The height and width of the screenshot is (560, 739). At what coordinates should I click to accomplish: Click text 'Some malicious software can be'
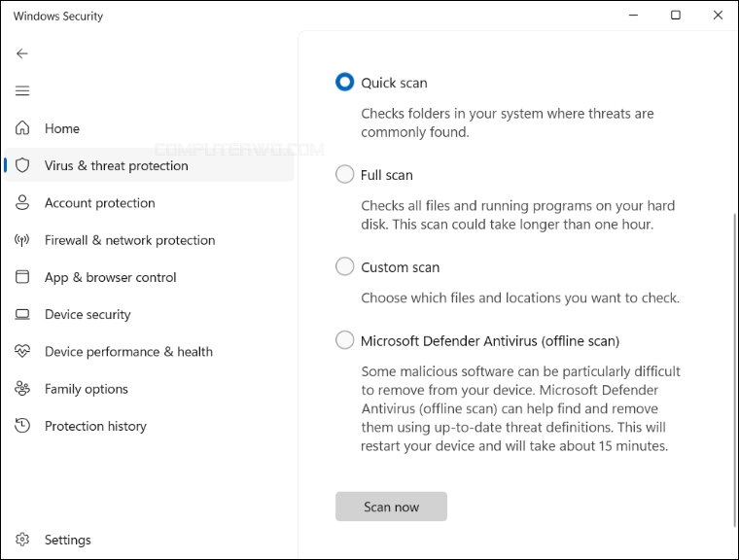click(x=460, y=371)
